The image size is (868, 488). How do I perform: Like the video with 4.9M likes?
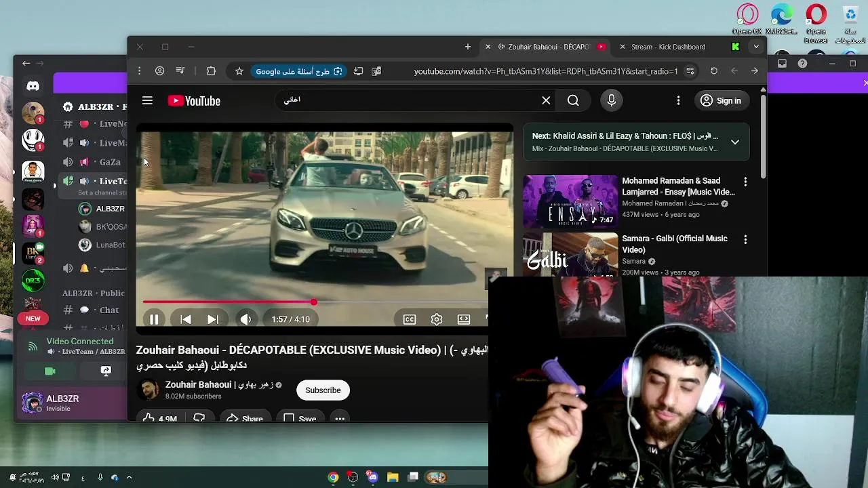click(159, 419)
